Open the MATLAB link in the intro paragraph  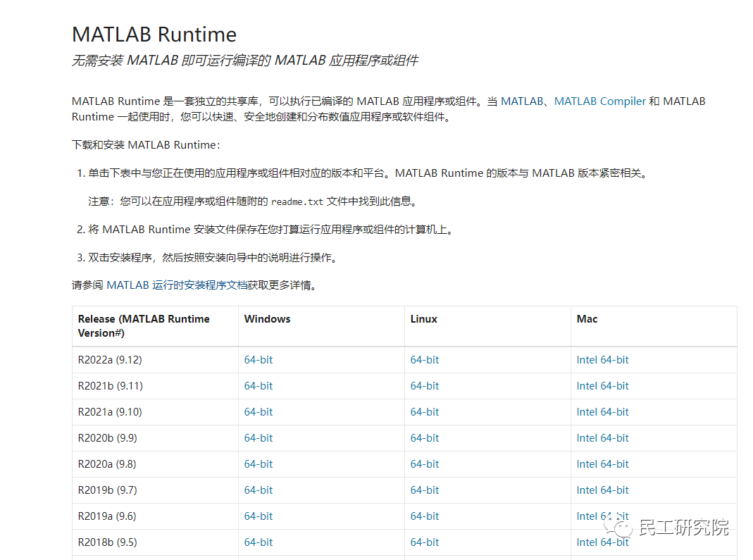pyautogui.click(x=522, y=101)
